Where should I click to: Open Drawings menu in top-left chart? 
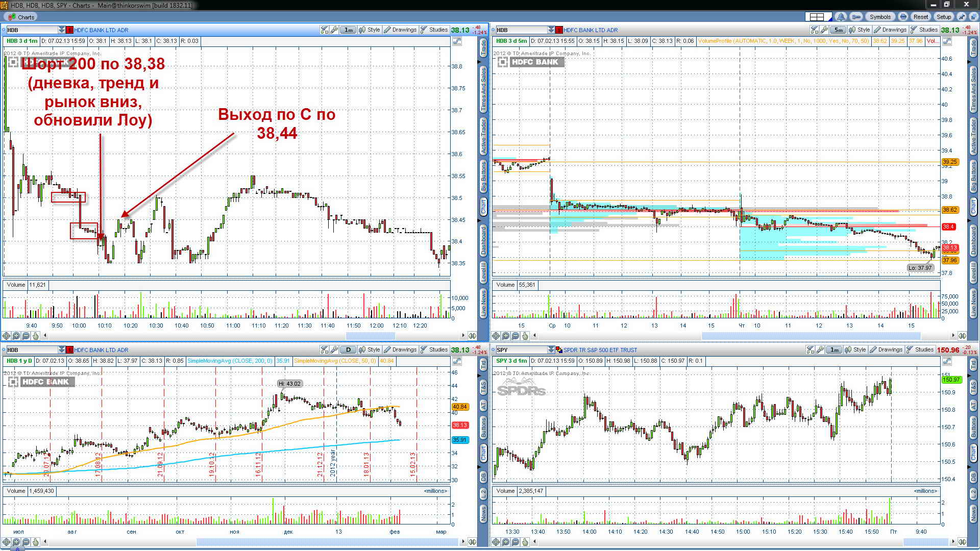tap(400, 30)
